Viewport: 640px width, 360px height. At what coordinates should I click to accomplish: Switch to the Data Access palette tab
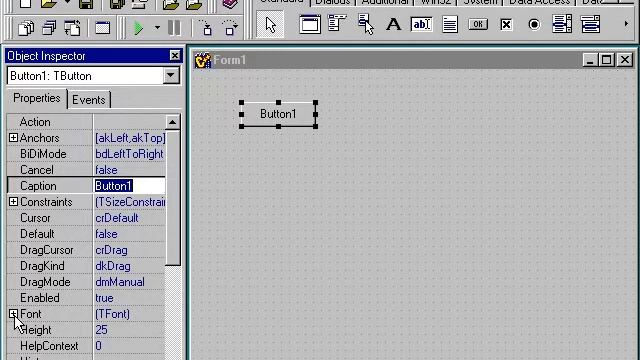click(539, 2)
